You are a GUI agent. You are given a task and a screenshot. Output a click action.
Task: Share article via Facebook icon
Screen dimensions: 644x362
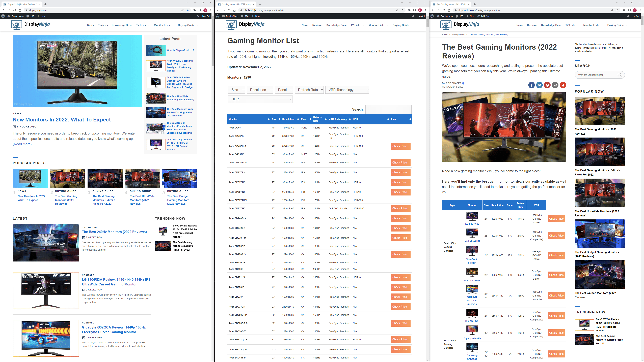pyautogui.click(x=531, y=85)
